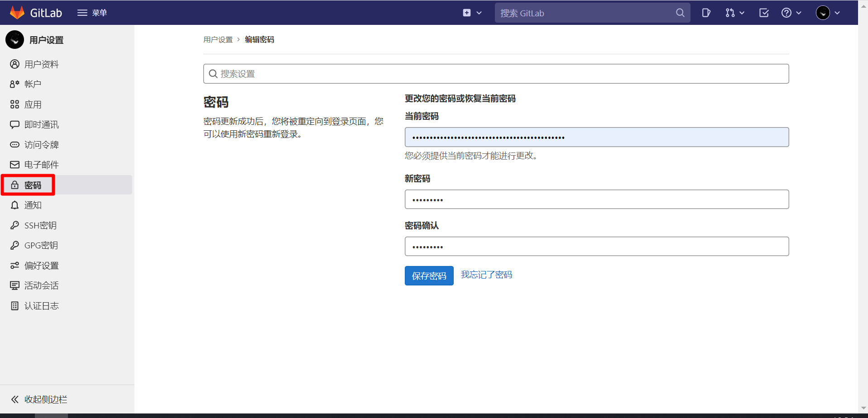Select 用户资料 in the sidebar
Screen dimensions: 868x418
pyautogui.click(x=41, y=64)
